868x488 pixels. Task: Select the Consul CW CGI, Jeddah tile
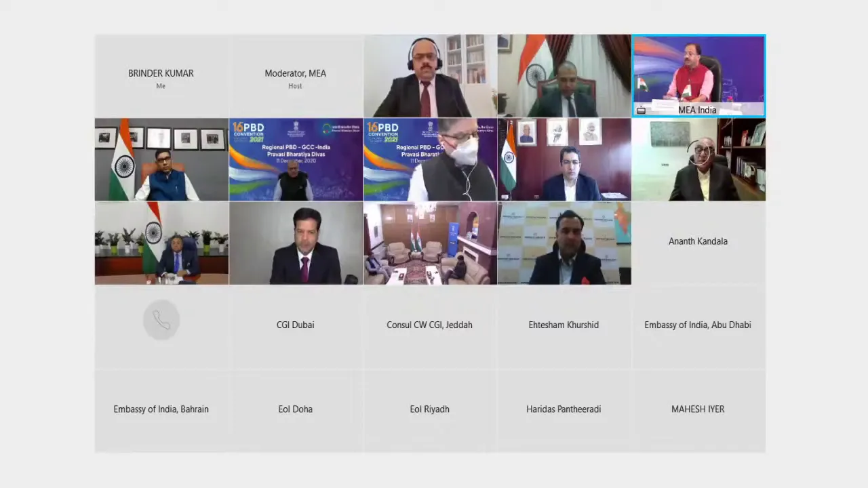click(430, 327)
